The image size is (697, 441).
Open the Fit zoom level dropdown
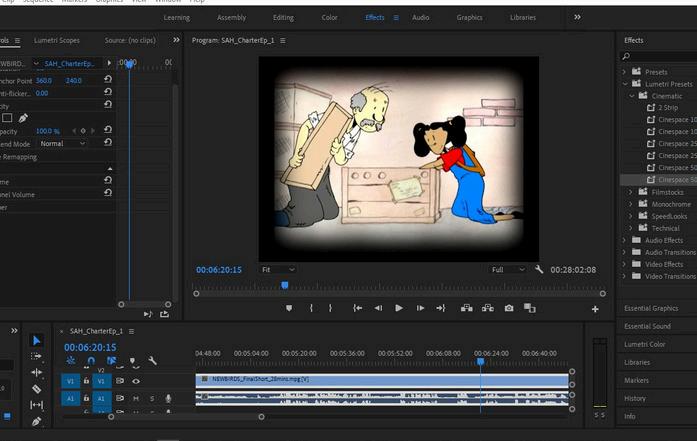(x=277, y=270)
